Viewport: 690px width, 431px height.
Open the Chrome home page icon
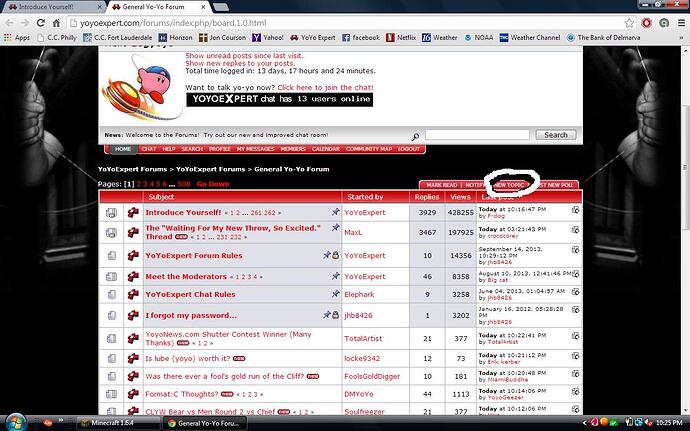pos(56,23)
